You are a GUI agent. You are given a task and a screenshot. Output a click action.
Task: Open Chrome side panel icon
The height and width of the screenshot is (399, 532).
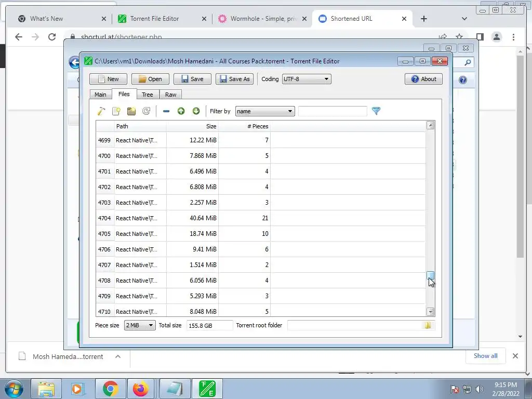point(480,37)
